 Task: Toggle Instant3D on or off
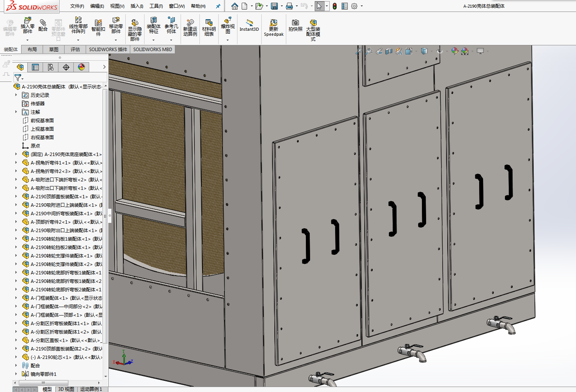(249, 25)
